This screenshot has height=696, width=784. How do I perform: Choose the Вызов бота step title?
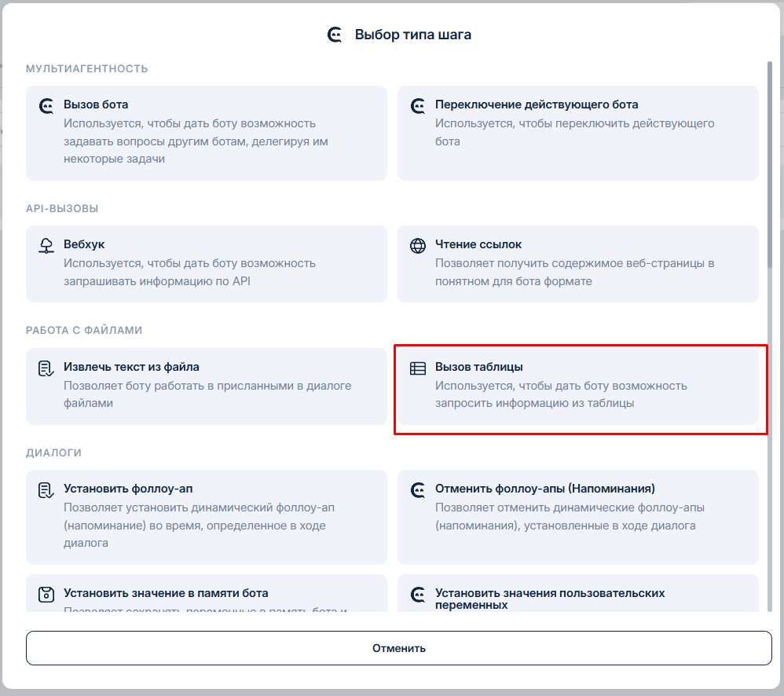(x=96, y=104)
